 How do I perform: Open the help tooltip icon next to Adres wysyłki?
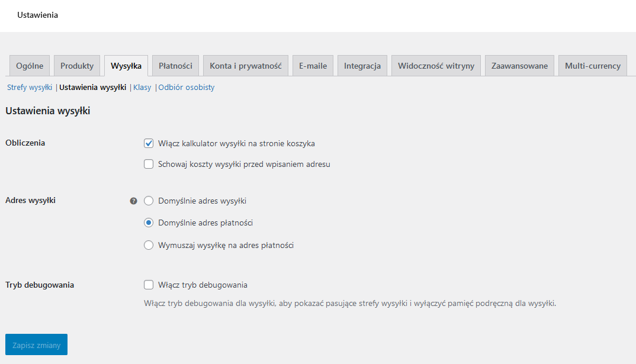[x=133, y=201]
